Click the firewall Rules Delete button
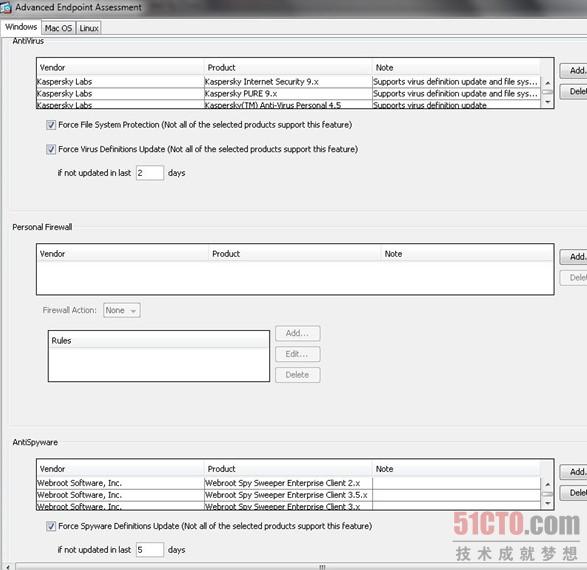Image resolution: width=587 pixels, height=570 pixels. tap(298, 375)
